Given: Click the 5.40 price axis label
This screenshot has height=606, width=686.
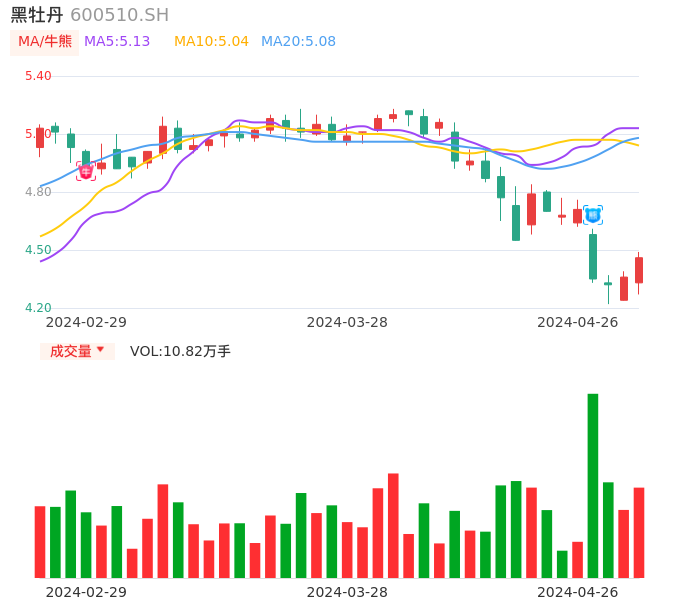Looking at the screenshot, I should (x=38, y=76).
